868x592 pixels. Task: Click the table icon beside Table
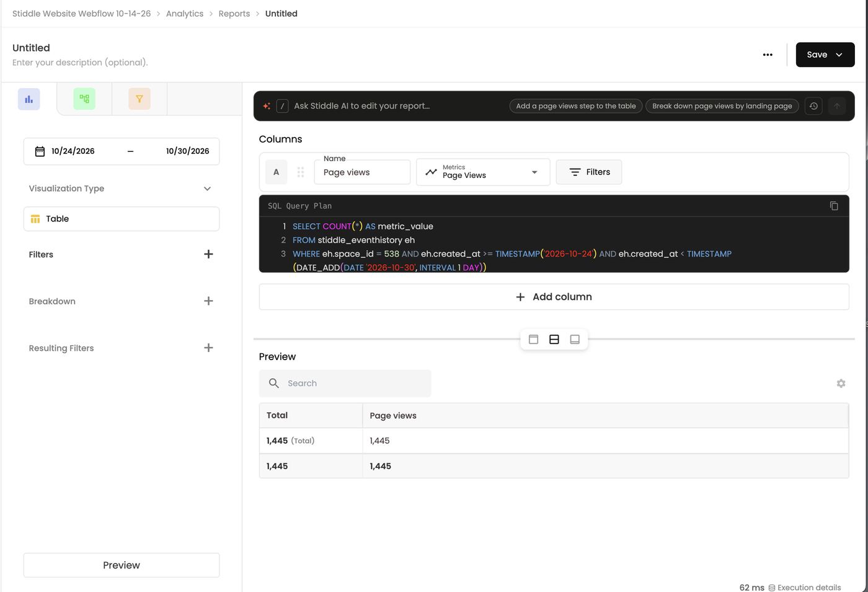pos(35,219)
